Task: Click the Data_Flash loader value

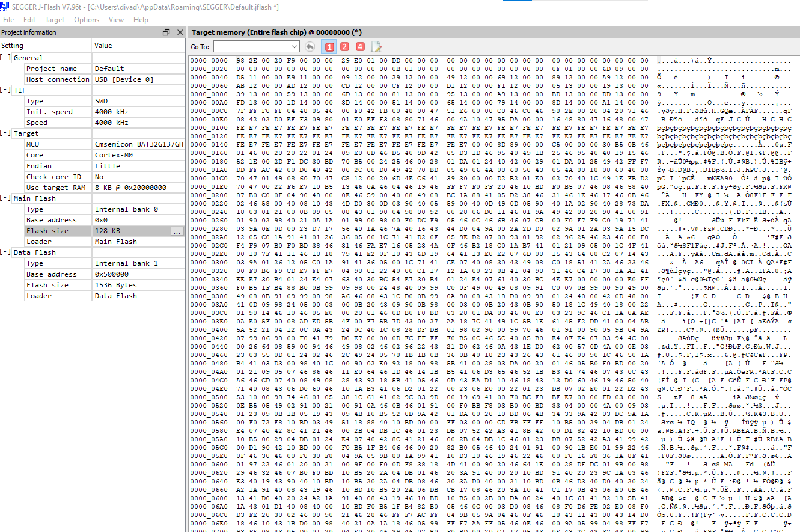Action: (115, 296)
